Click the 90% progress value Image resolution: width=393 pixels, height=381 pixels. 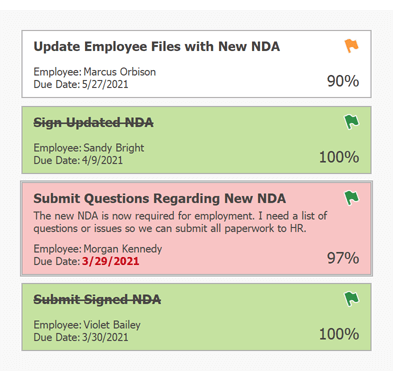pyautogui.click(x=343, y=81)
